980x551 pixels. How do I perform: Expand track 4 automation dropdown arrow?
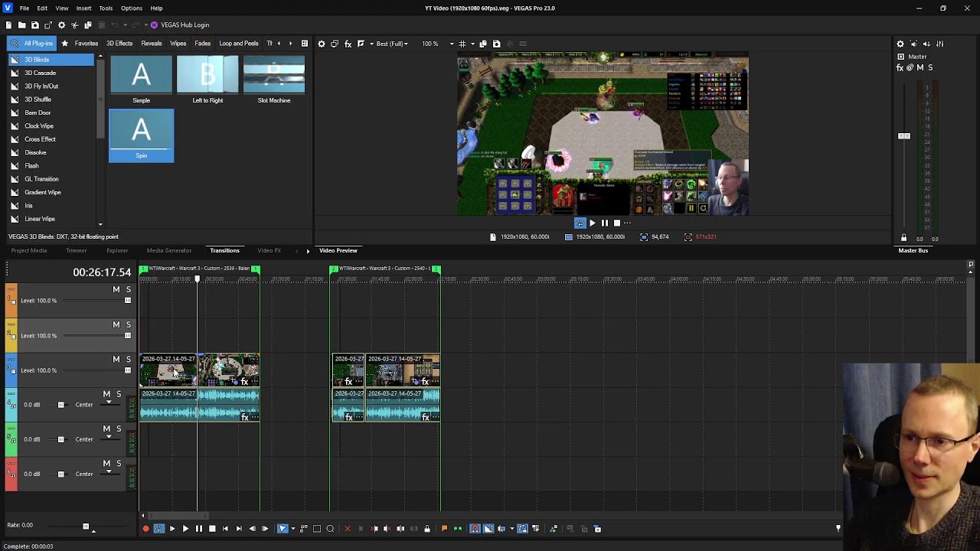pyautogui.click(x=108, y=403)
